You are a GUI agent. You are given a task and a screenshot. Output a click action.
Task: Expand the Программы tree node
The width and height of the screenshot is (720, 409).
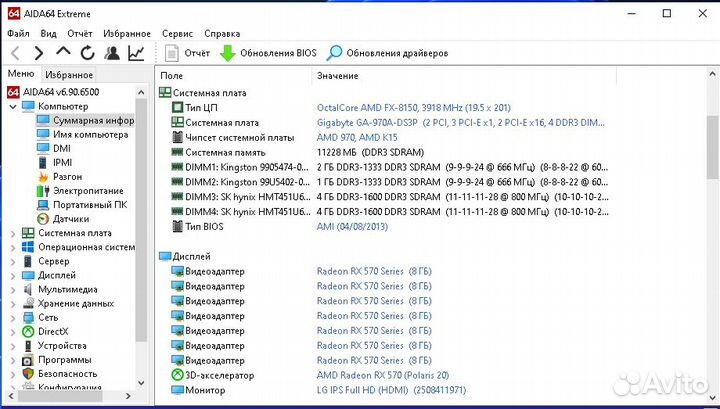[x=13, y=360]
